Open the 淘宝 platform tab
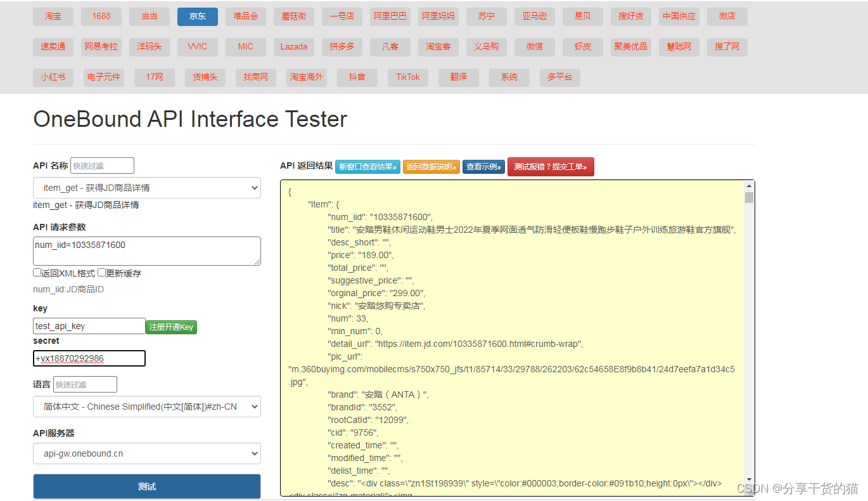The height and width of the screenshot is (501, 868). (53, 16)
